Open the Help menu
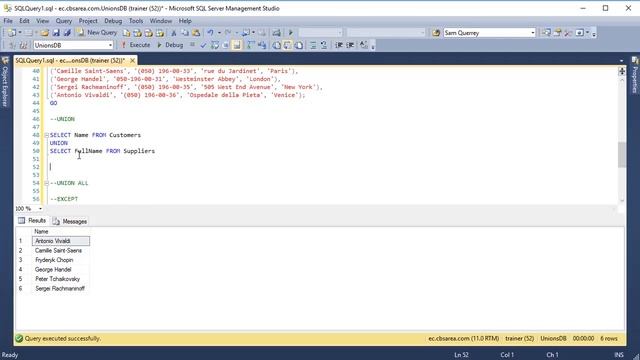The height and width of the screenshot is (360, 640). coord(185,21)
